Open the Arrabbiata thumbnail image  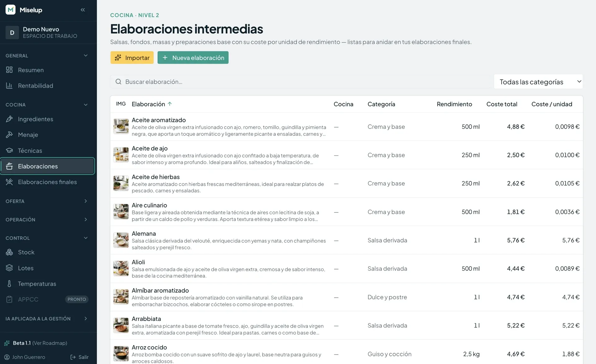pos(121,325)
